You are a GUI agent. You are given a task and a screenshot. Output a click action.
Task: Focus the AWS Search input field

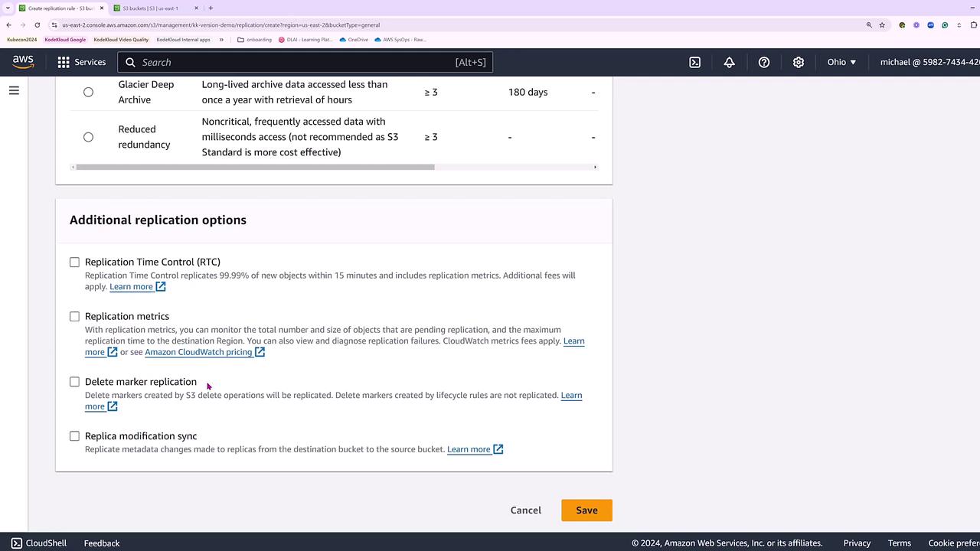[x=305, y=62]
